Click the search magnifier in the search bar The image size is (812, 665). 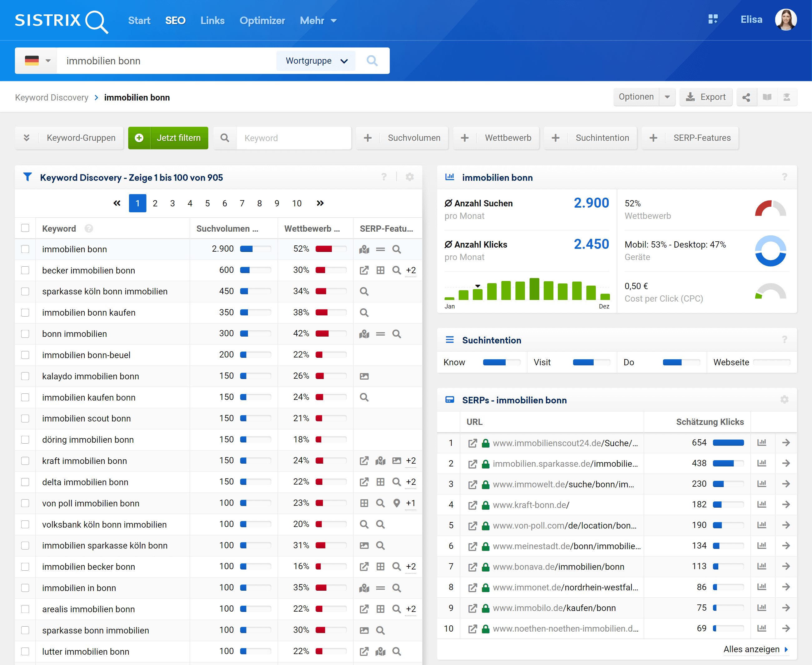click(372, 61)
